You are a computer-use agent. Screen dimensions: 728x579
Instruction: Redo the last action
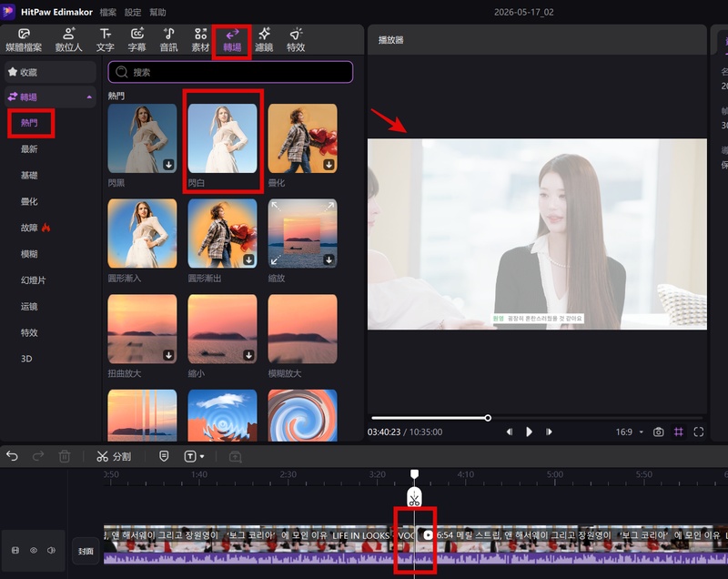(x=38, y=456)
